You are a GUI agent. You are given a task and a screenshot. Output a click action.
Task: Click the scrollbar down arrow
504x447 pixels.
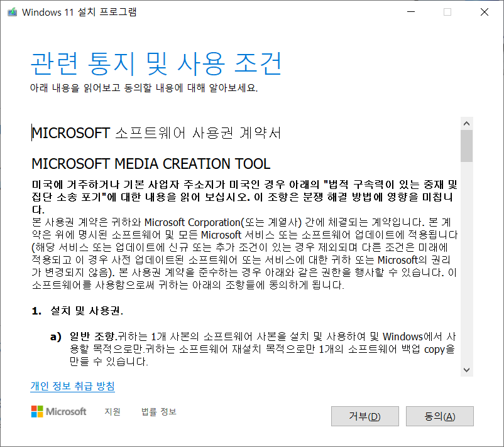(x=467, y=370)
